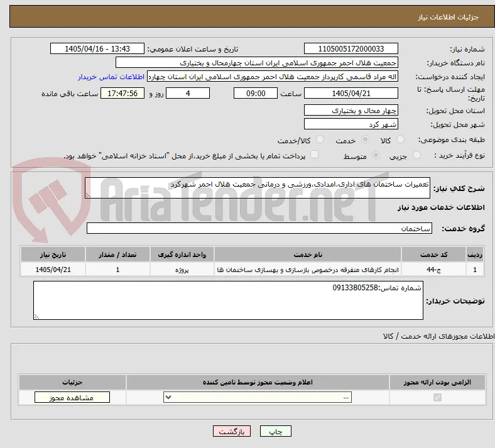Click the response deadline date field in the مهلت ارسال پاسخ row
Viewport: 495px width, 448px height.
click(x=351, y=93)
